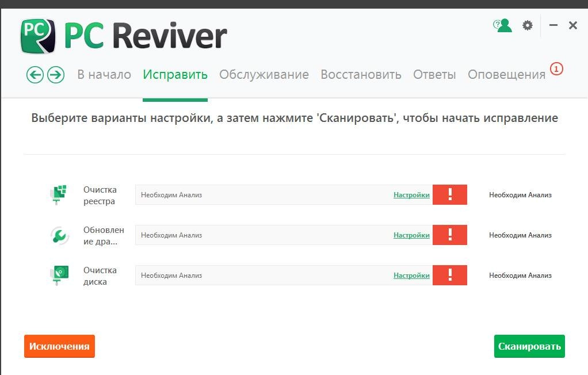Click the Очистка реестра label
588x375 pixels.
click(x=100, y=196)
